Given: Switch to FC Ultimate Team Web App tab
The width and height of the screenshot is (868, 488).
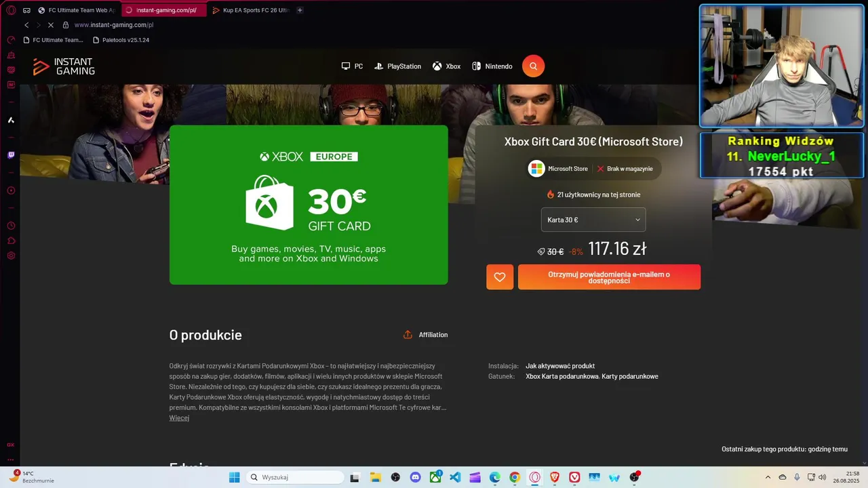Looking at the screenshot, I should point(77,10).
